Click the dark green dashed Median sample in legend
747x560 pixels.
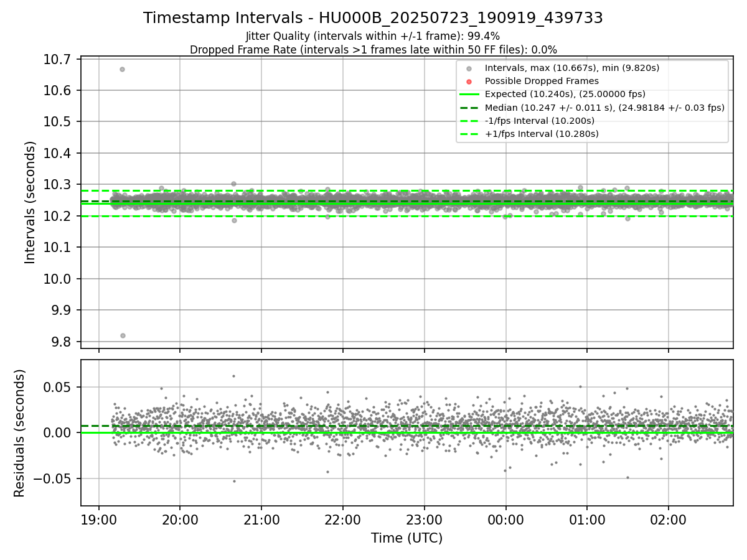(x=469, y=108)
